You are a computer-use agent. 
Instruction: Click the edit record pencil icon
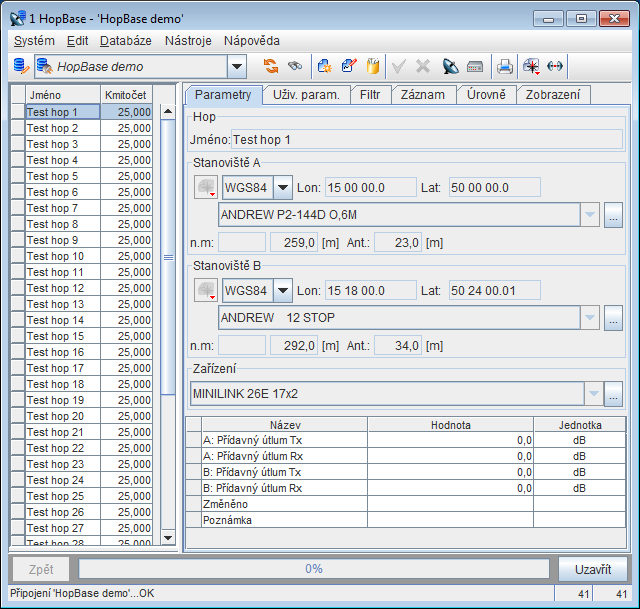[x=349, y=67]
